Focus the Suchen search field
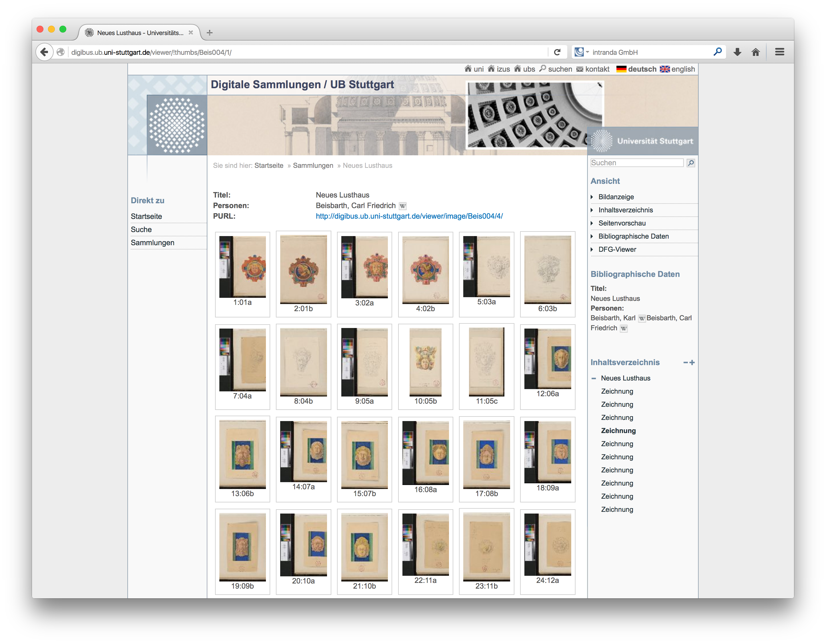 [x=637, y=163]
